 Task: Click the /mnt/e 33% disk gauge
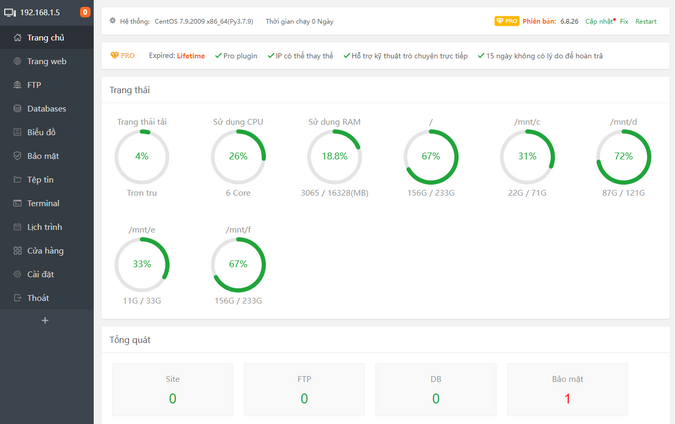142,264
